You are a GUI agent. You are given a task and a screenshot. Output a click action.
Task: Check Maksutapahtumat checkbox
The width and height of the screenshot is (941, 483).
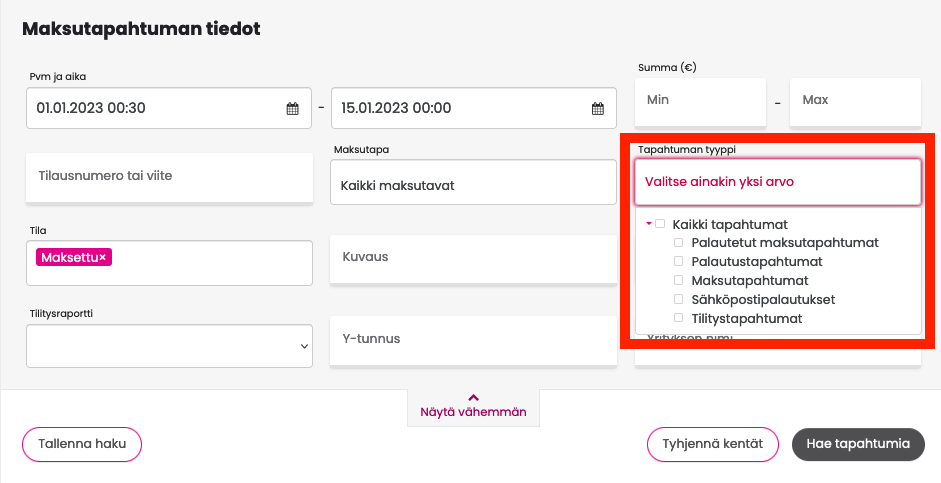pos(678,280)
